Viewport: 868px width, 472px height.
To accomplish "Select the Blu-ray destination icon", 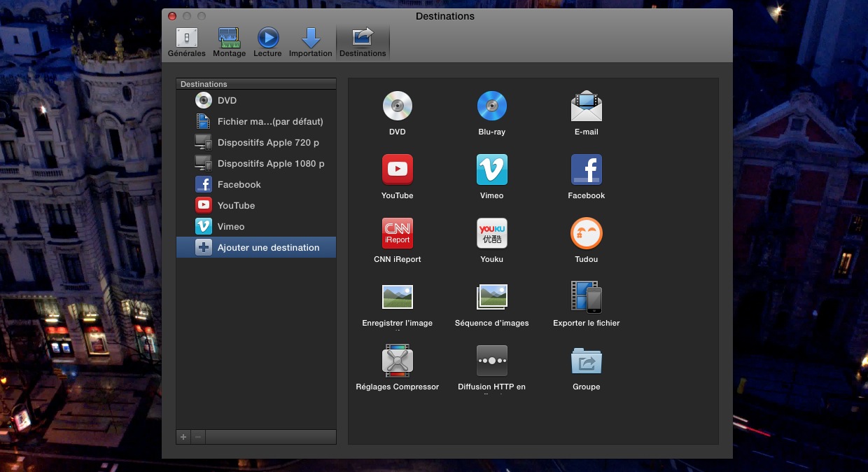I will (x=491, y=106).
